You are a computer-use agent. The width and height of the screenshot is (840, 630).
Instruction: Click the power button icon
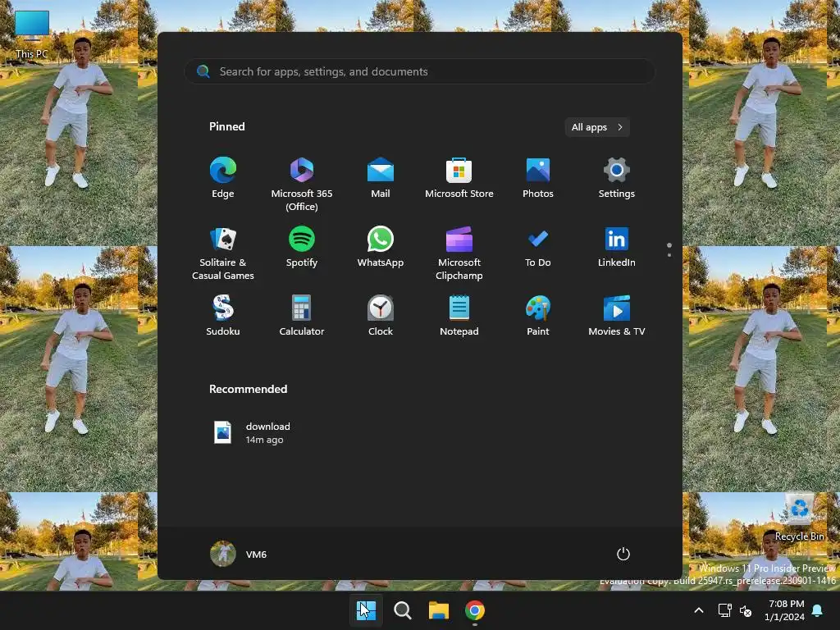(x=623, y=554)
